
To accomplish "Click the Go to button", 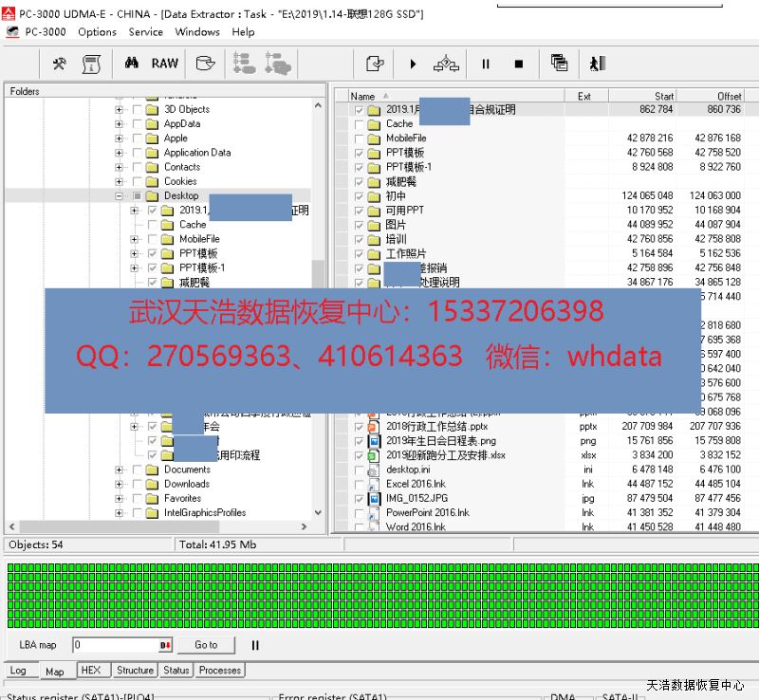I will click(x=206, y=645).
